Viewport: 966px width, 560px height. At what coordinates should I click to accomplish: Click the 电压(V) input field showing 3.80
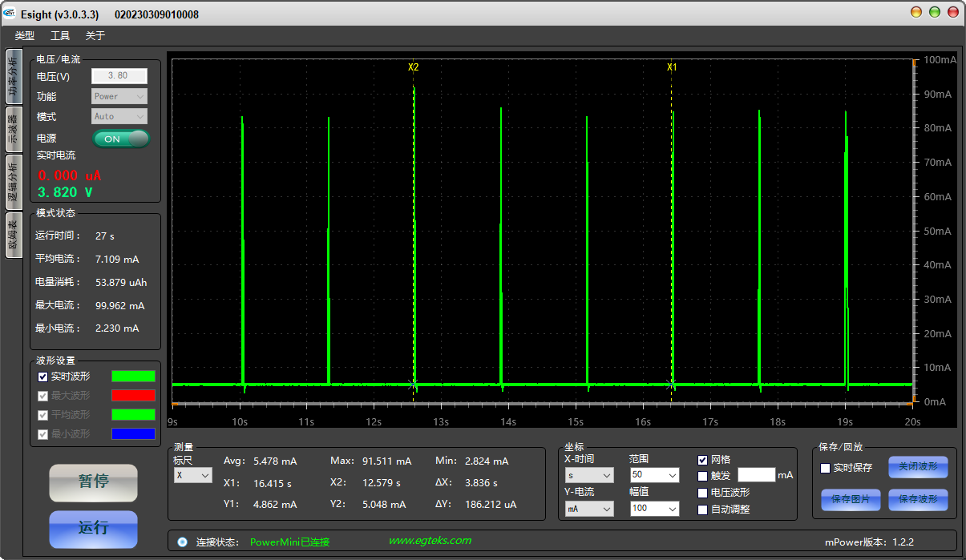coord(119,76)
